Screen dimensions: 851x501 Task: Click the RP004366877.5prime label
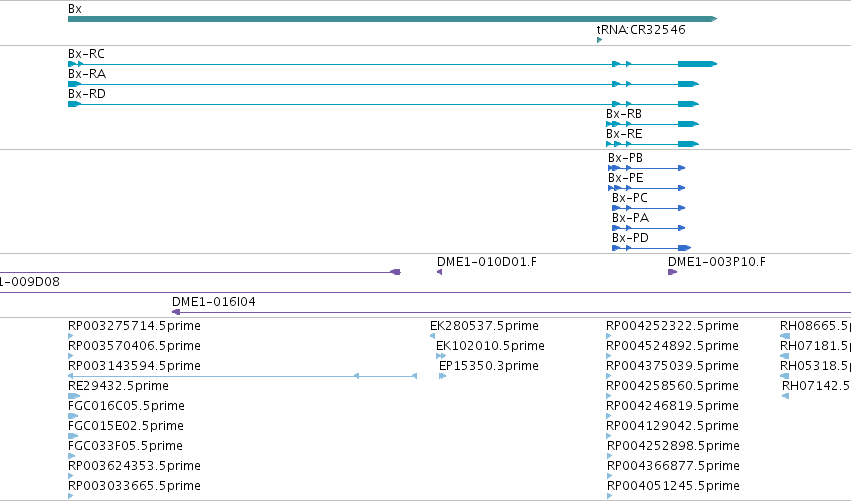pyautogui.click(x=673, y=466)
